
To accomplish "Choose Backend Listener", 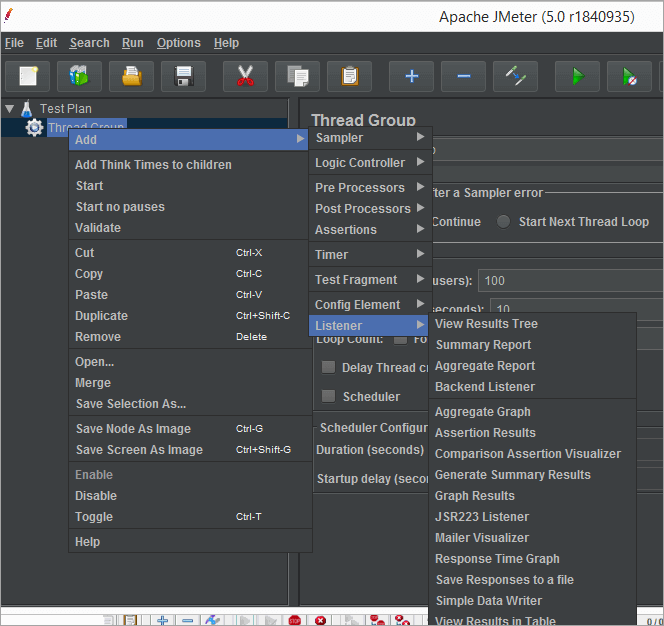I will coord(533,387).
